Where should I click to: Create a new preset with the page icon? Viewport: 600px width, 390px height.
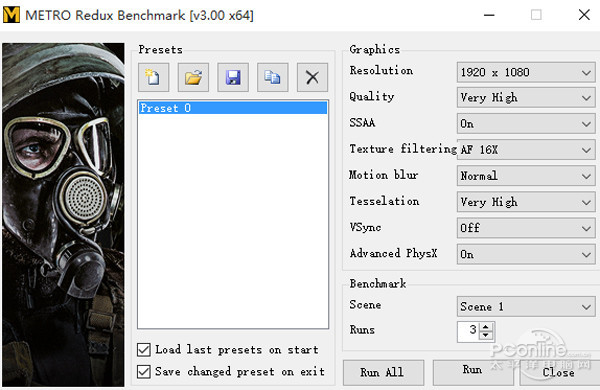(x=153, y=77)
